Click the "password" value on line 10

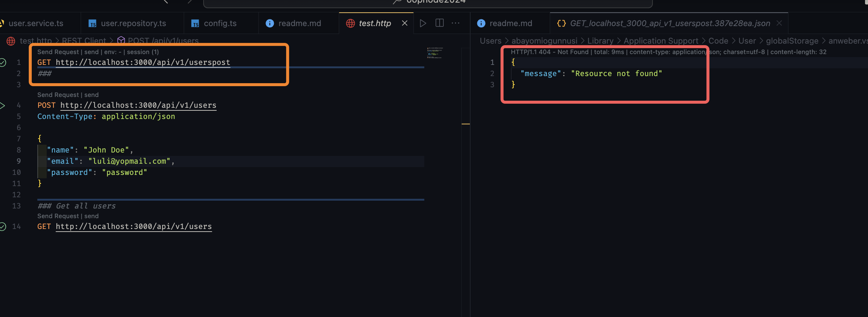tap(124, 172)
